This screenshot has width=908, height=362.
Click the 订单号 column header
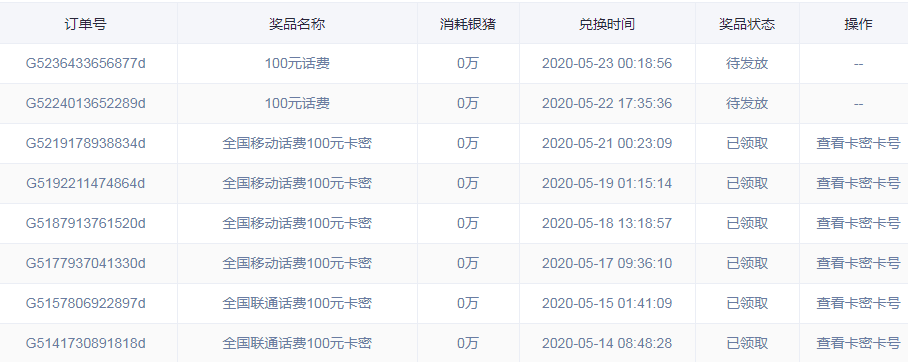pyautogui.click(x=86, y=24)
